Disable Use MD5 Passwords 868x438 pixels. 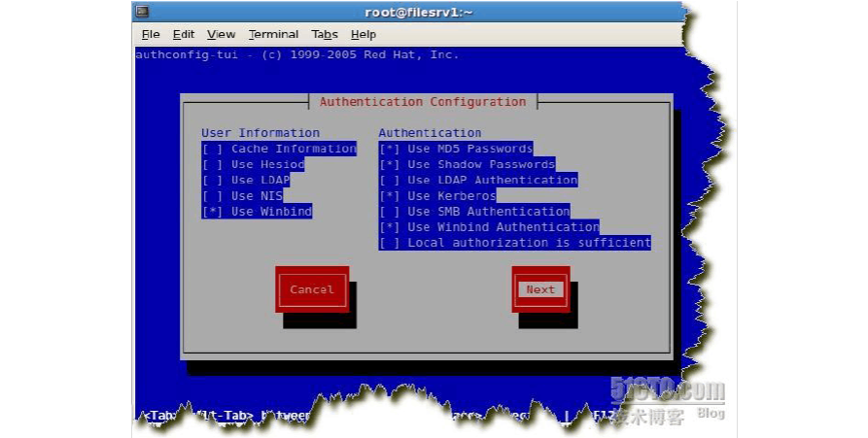390,149
